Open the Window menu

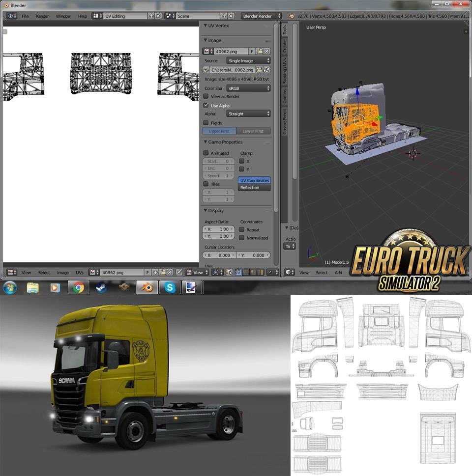63,16
